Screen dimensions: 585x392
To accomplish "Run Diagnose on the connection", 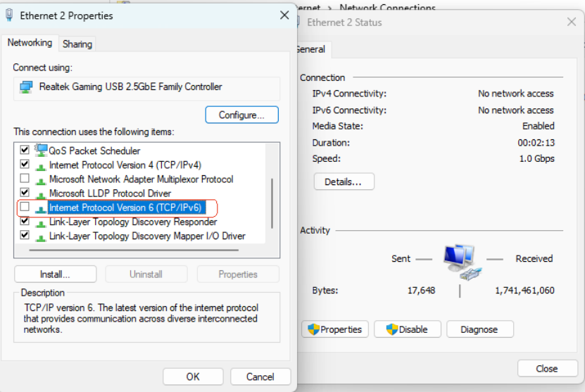I will click(x=479, y=329).
